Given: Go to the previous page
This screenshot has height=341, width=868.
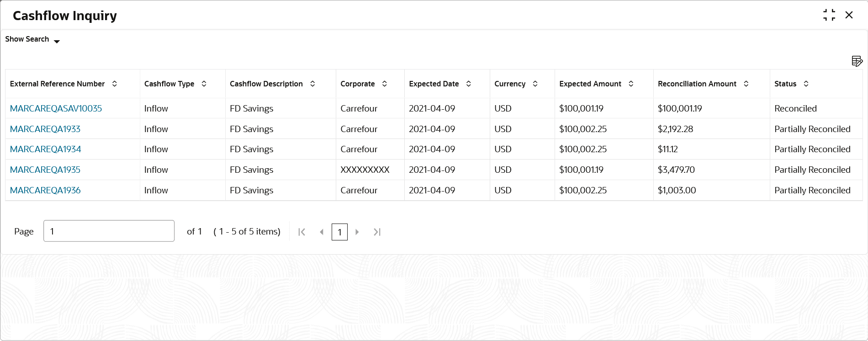Looking at the screenshot, I should pos(322,232).
